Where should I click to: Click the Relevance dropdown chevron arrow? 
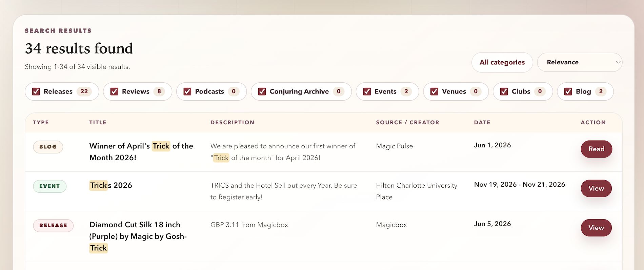click(618, 62)
